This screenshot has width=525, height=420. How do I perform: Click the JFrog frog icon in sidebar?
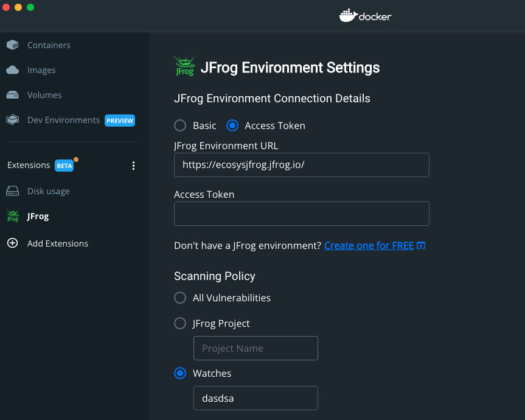12,216
